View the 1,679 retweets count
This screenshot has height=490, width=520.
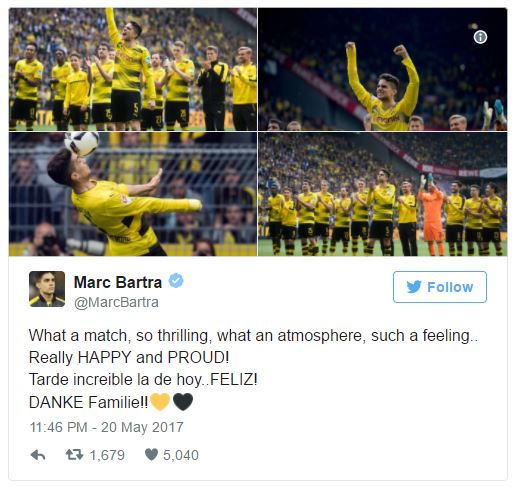[x=107, y=455]
